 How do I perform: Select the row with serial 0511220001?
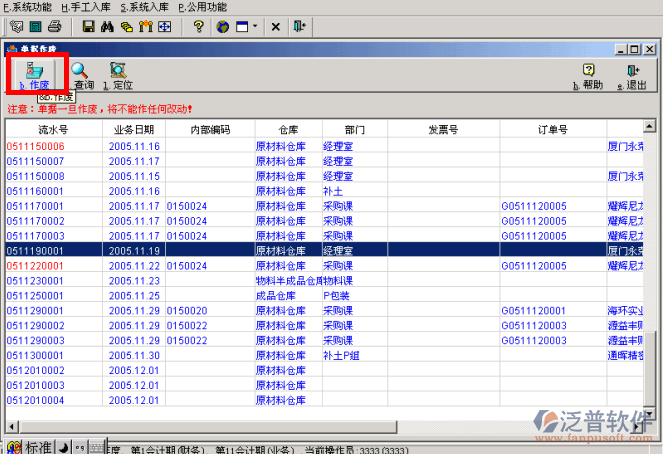pyautogui.click(x=35, y=266)
